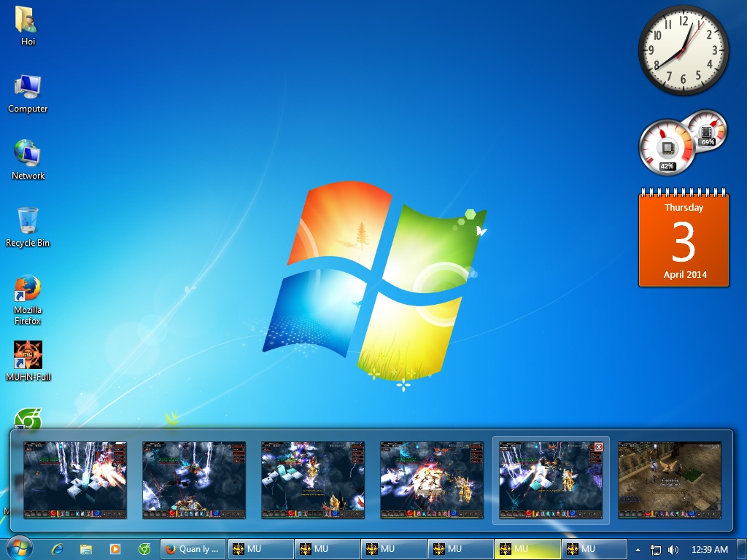The image size is (747, 560).
Task: Select the second MU window preview thumbnail
Action: [x=194, y=480]
